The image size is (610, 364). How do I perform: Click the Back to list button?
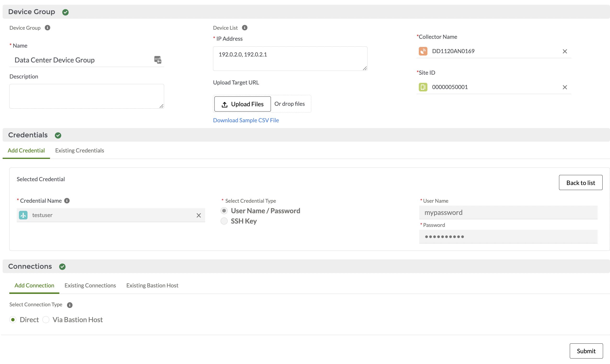(x=581, y=183)
